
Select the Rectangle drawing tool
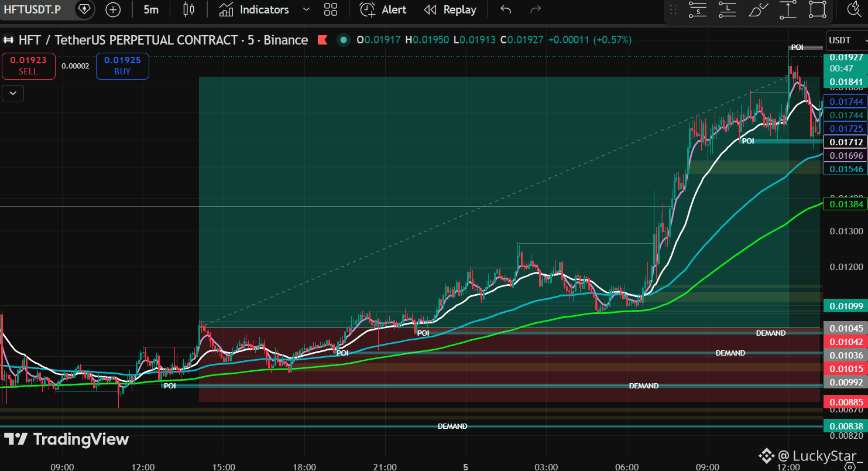tap(818, 9)
